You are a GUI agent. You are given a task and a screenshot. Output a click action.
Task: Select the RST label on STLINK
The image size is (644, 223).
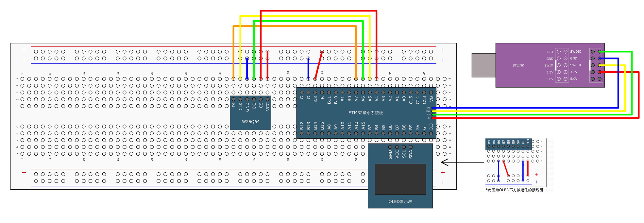pos(550,52)
